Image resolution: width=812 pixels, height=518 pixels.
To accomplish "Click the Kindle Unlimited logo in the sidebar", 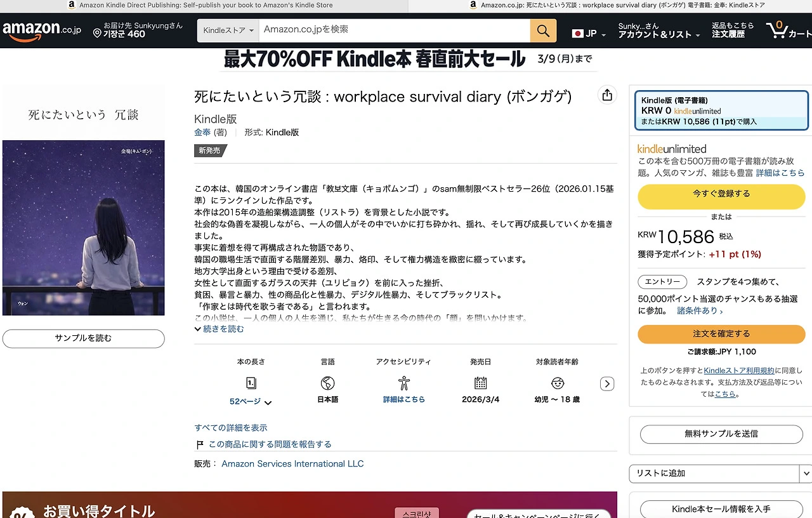I will pos(672,149).
